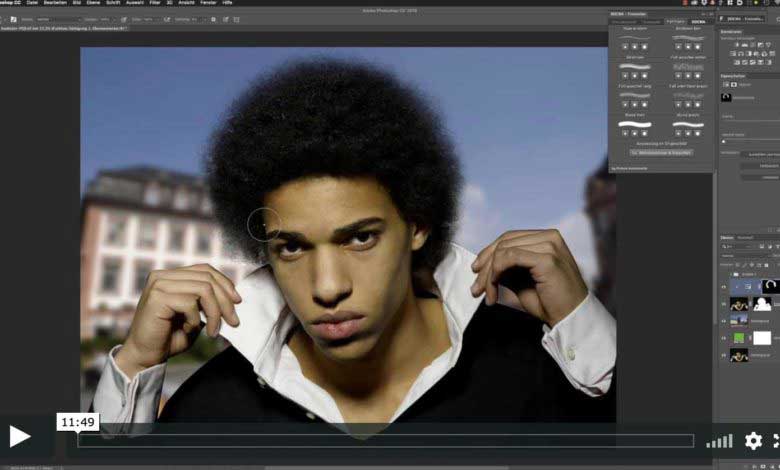Click Hue/Saturation adjustment icon in Korrekturen
Screen dimensions: 780x470
[x=733, y=54]
